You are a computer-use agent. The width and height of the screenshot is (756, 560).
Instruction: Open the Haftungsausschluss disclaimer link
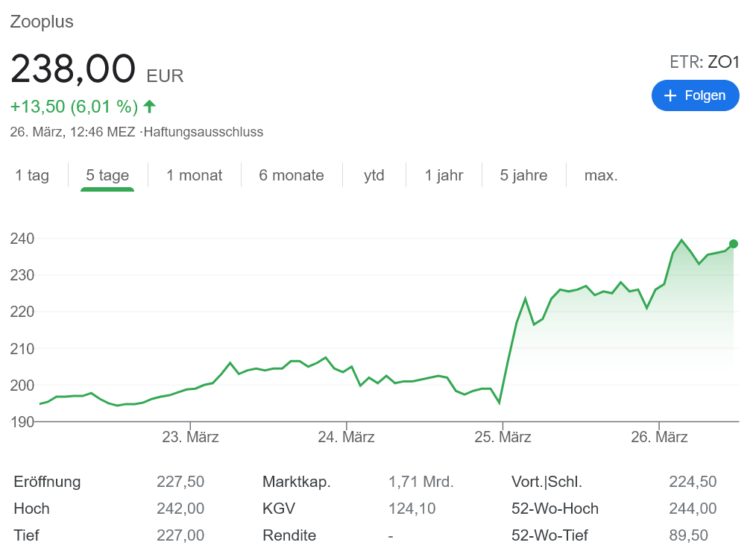click(x=204, y=132)
